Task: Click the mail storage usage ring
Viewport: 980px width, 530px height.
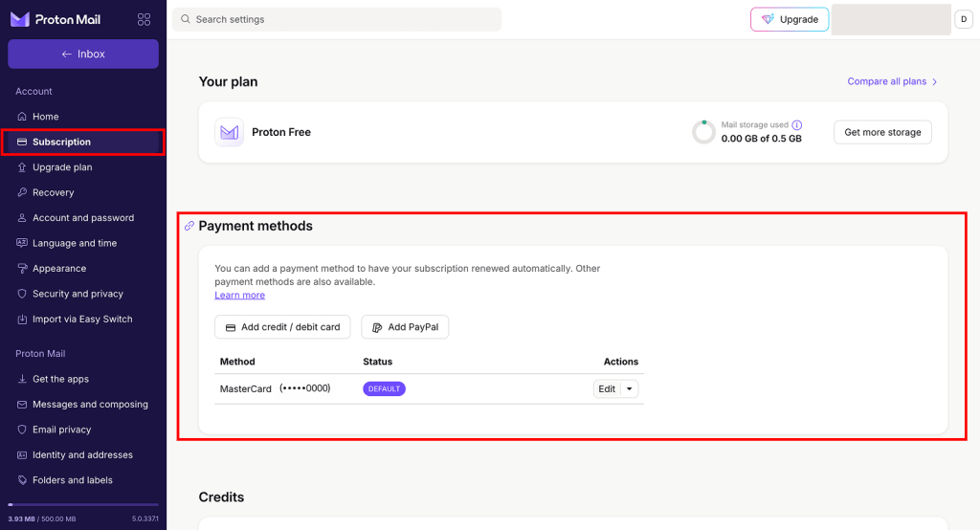Action: point(703,132)
